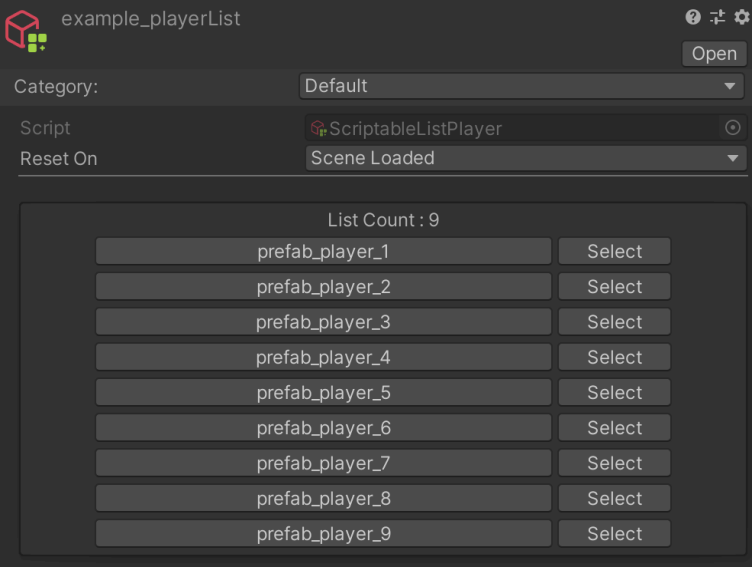Click Select next to prefab_player_8
Viewport: 752px width, 567px height.
pos(614,498)
